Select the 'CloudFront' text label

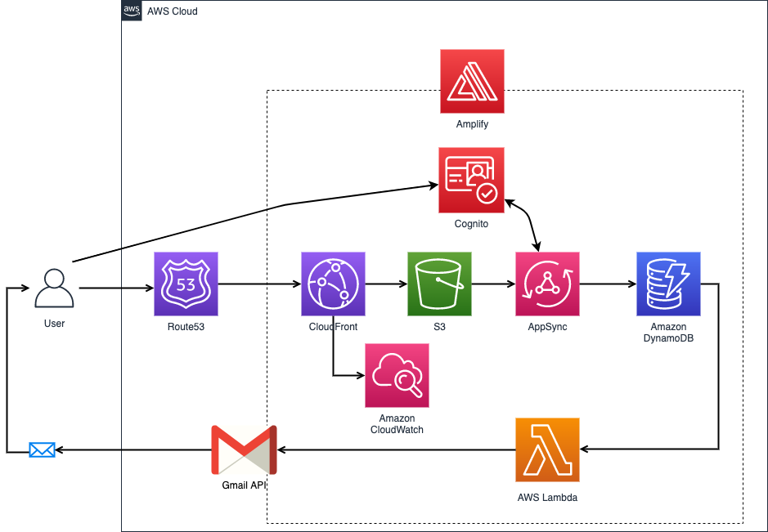(333, 326)
